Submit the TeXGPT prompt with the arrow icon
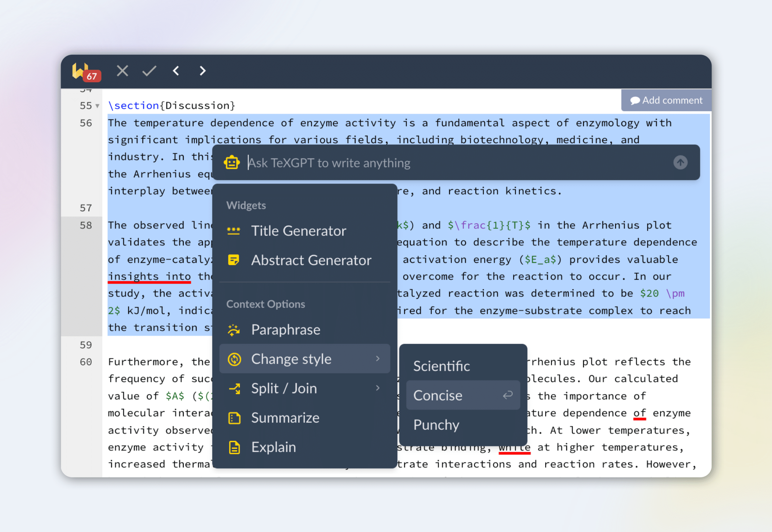 [681, 163]
